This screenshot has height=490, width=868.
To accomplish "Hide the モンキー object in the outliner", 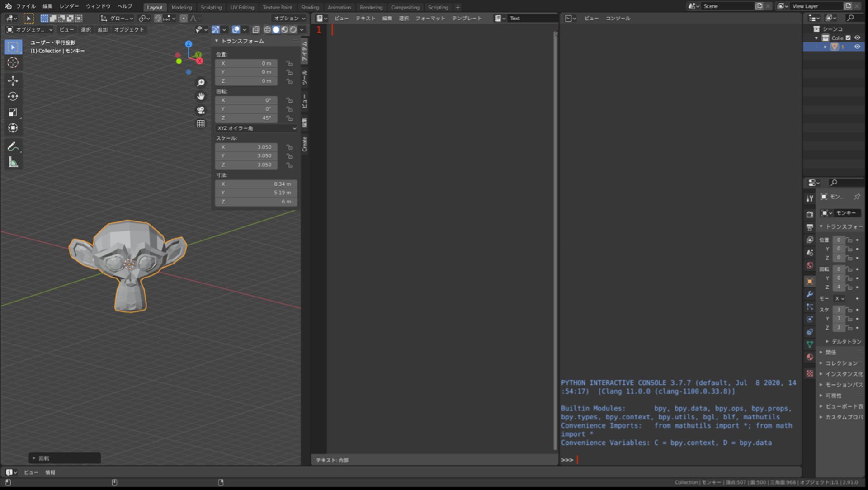I will 857,47.
